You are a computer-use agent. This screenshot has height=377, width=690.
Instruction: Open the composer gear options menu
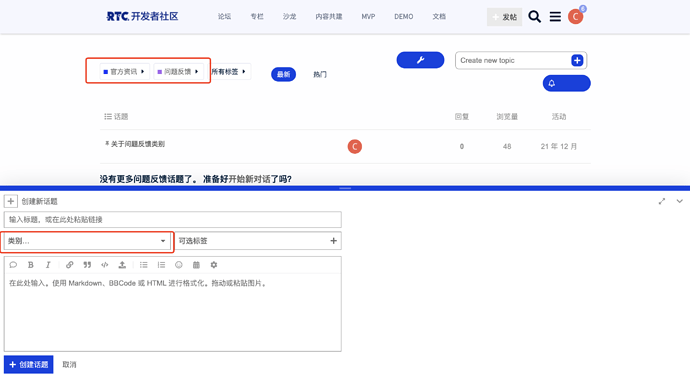[214, 265]
